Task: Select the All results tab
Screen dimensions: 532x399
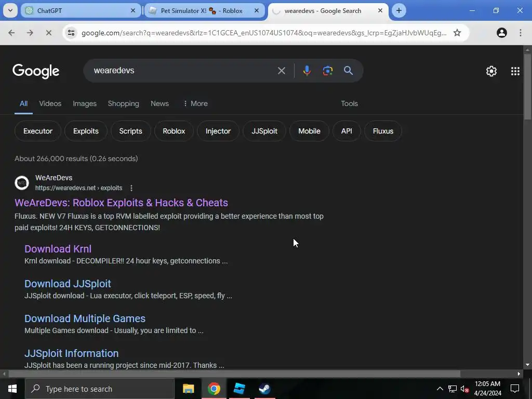Action: (x=23, y=103)
